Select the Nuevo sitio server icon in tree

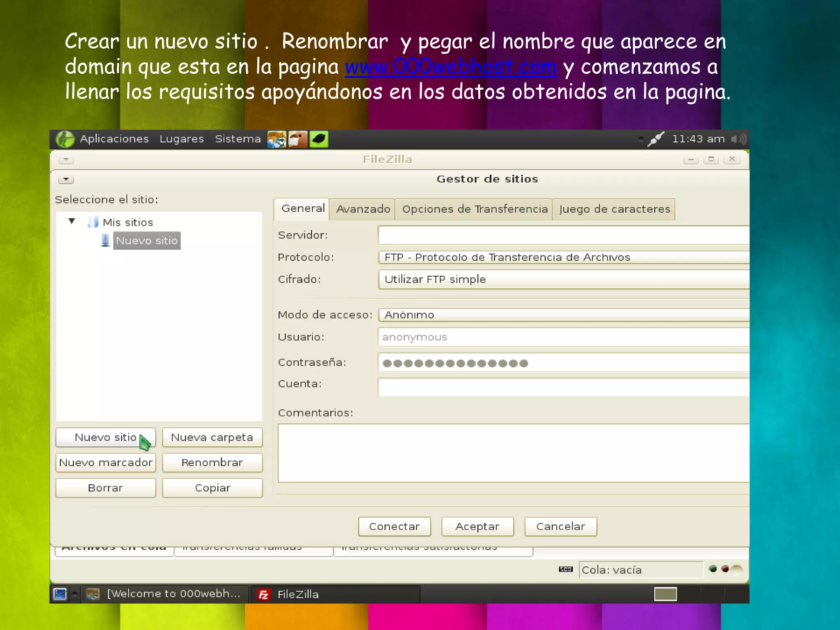coord(105,240)
